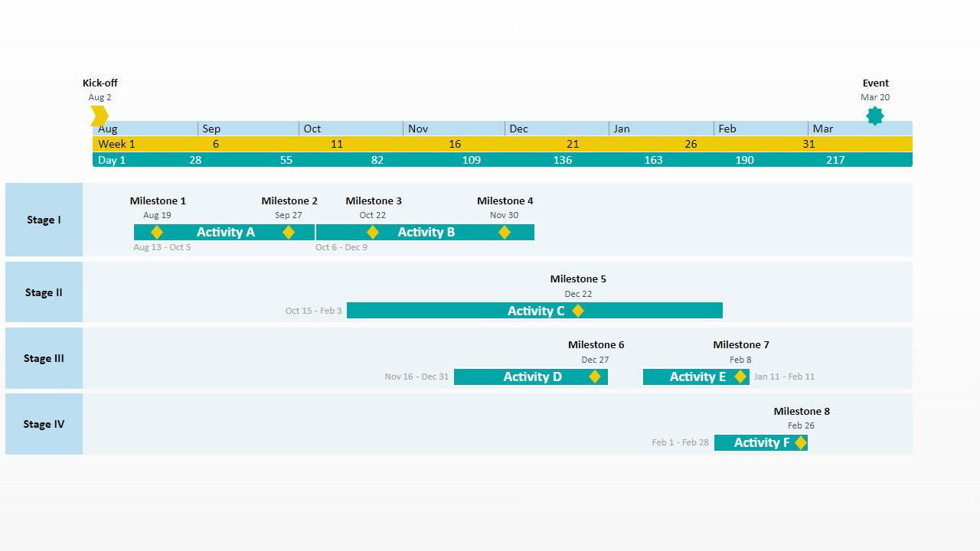Image resolution: width=980 pixels, height=551 pixels.
Task: Select the Activity C bar label
Action: pos(535,311)
